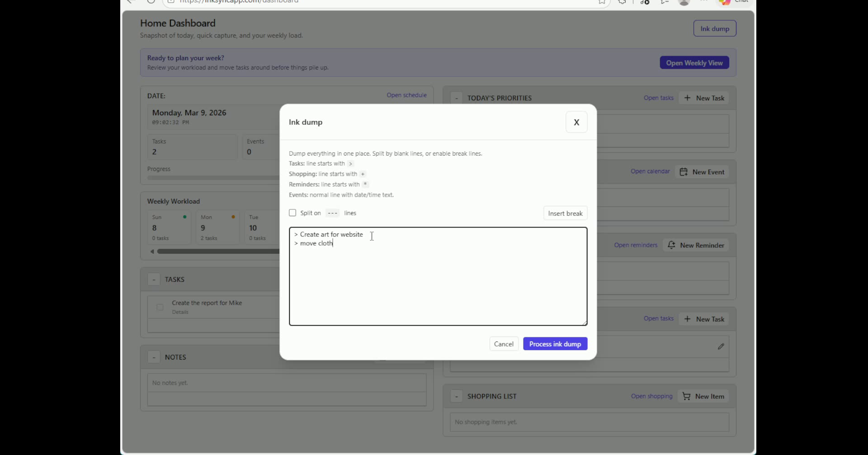Follow the Open shopping link
The width and height of the screenshot is (868, 455).
[x=651, y=396]
